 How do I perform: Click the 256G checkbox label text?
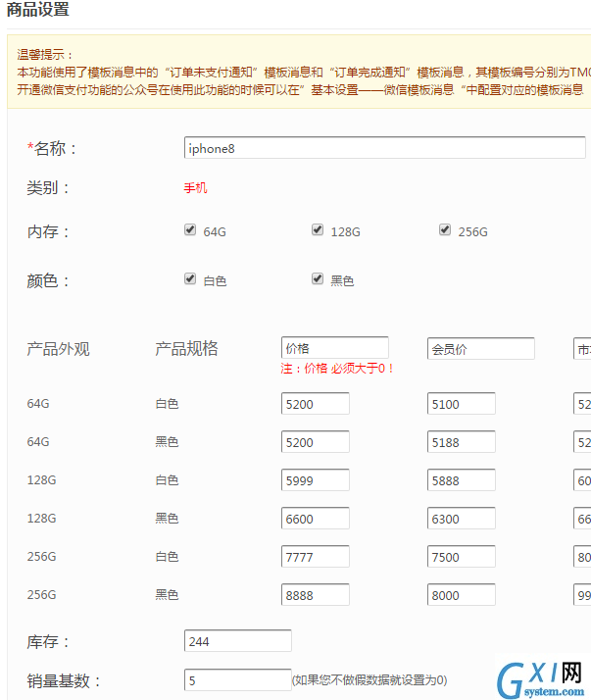coord(472,232)
